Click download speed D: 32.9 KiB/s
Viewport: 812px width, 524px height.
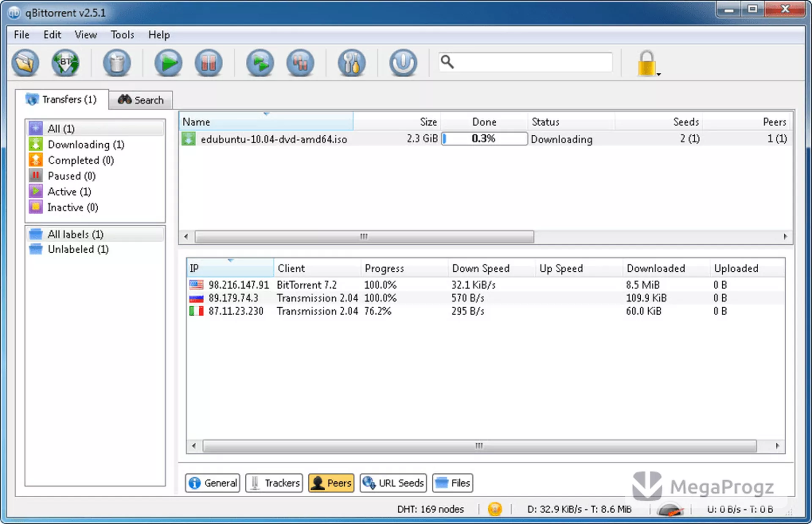(x=579, y=509)
